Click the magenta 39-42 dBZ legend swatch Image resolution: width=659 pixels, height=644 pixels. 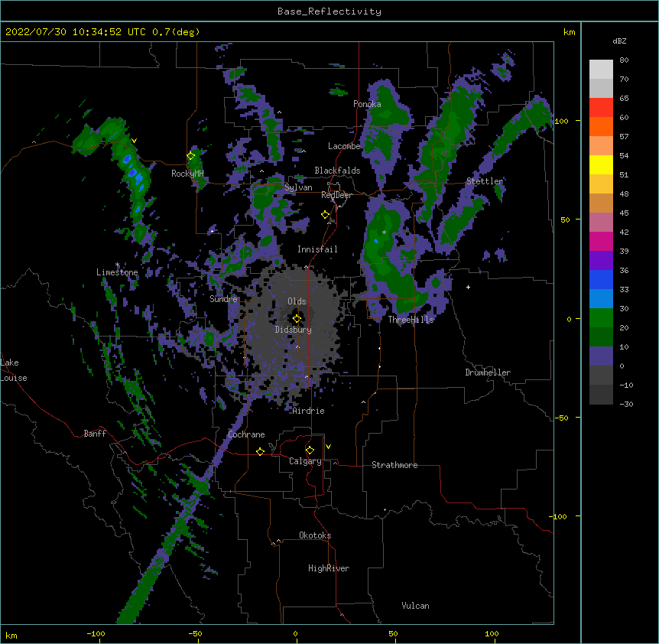601,241
